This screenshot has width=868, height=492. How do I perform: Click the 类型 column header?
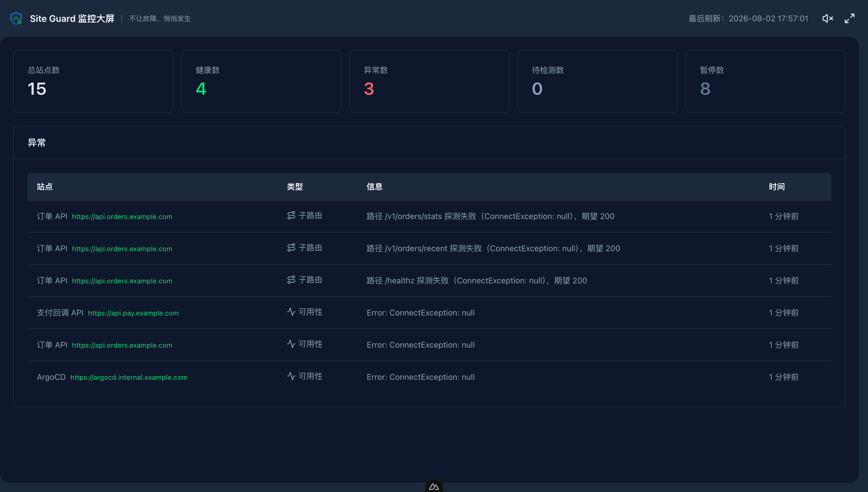294,187
